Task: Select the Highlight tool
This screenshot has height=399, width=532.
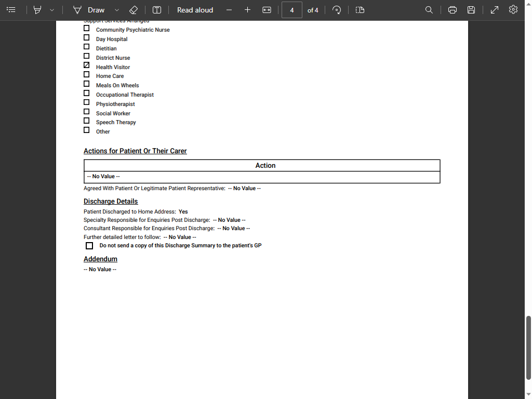Action: click(x=37, y=10)
